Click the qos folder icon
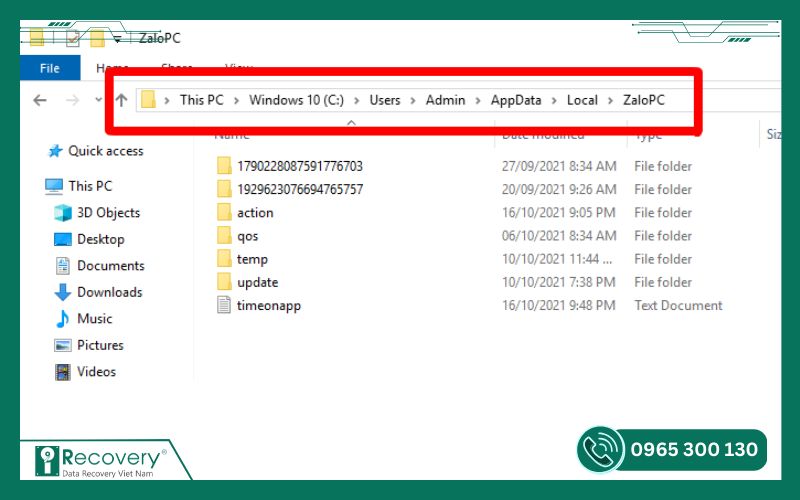 (x=224, y=236)
